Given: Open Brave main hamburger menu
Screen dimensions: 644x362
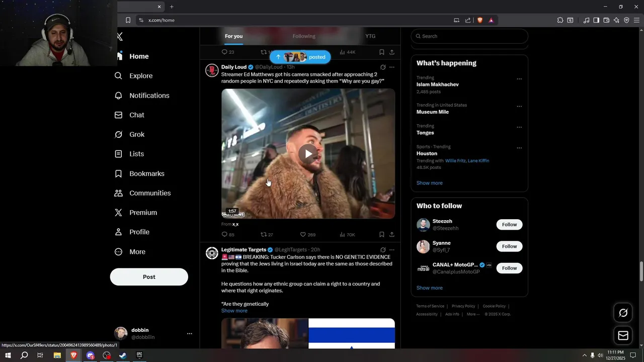Looking at the screenshot, I should point(637,20).
